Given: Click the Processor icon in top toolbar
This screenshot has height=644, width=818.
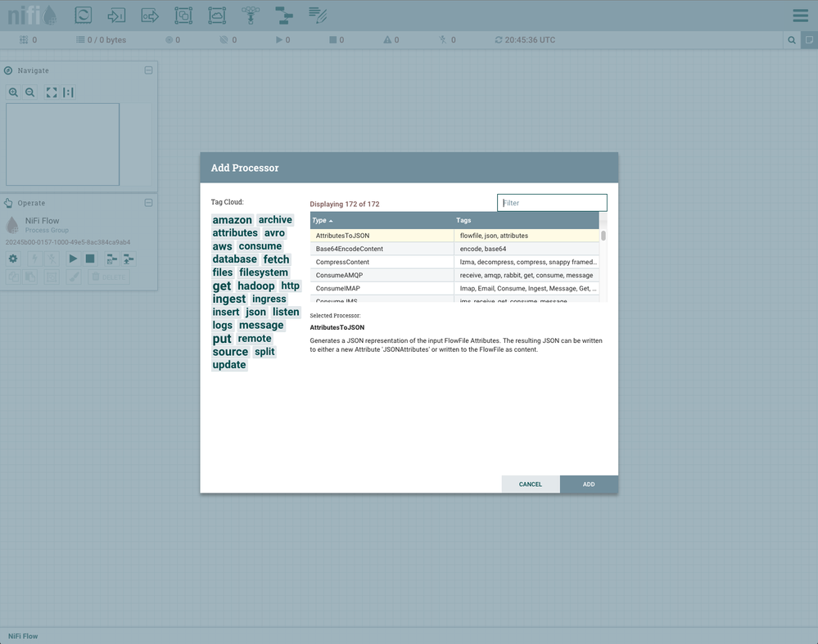Looking at the screenshot, I should pyautogui.click(x=83, y=15).
